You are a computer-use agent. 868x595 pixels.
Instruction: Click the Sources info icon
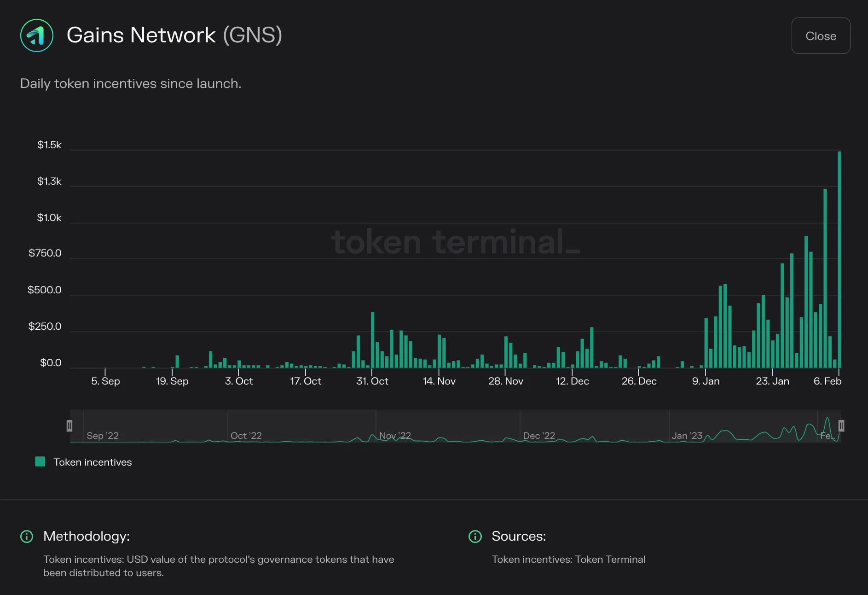(475, 537)
